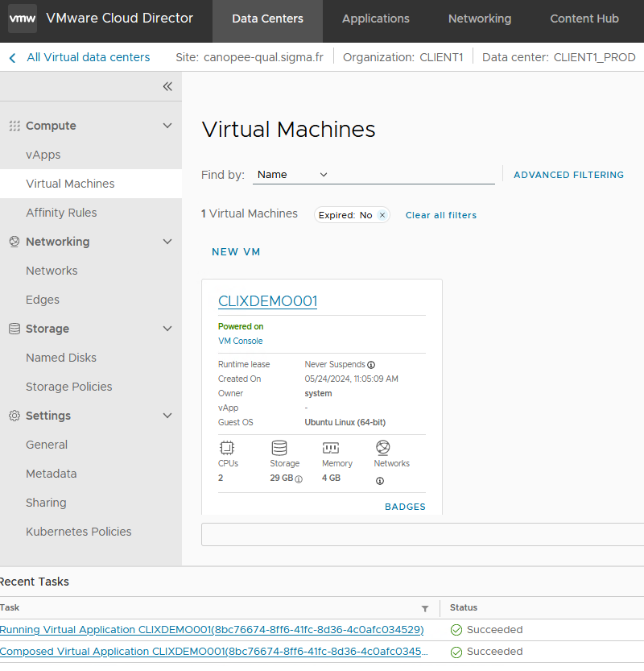Open the CLIXDEMO001 virtual machine link
Image resolution: width=644 pixels, height=671 pixels.
267,301
